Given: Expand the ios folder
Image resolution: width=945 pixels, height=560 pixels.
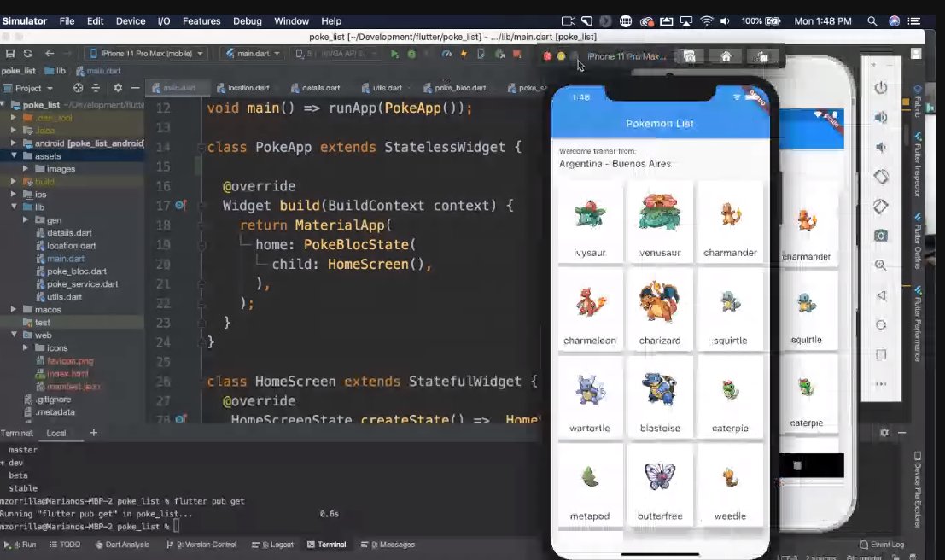Looking at the screenshot, I should coord(14,194).
